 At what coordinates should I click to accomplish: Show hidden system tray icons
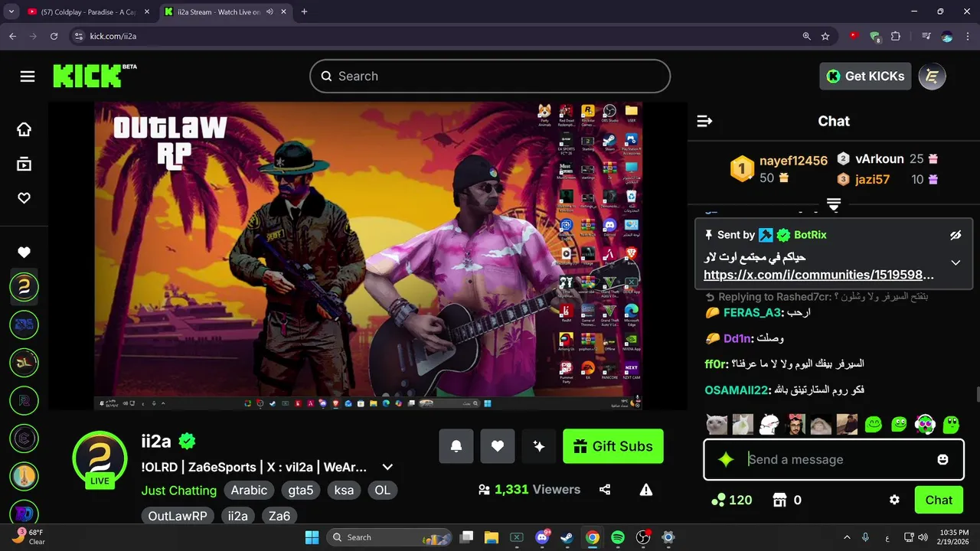click(847, 537)
